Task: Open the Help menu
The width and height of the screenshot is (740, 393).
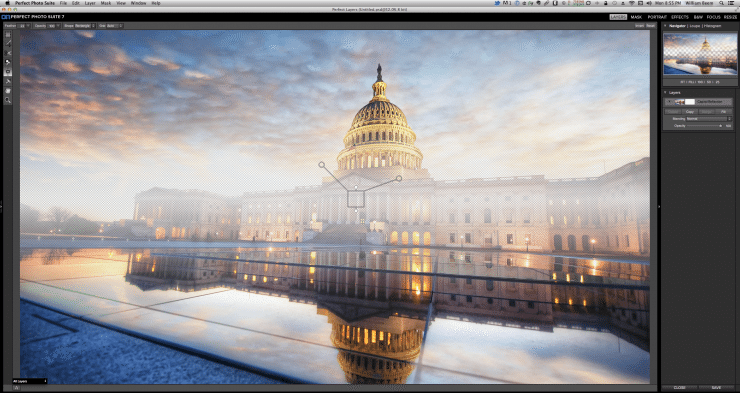Action: [156, 3]
